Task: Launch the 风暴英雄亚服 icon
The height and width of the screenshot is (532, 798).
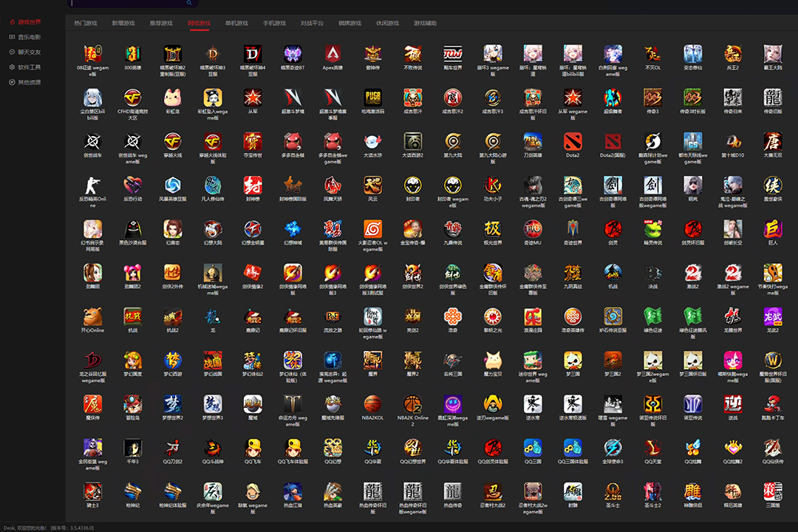Action: point(172,185)
